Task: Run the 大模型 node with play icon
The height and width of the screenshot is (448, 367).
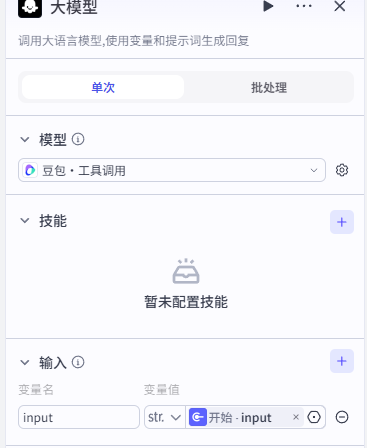Action: [x=268, y=6]
